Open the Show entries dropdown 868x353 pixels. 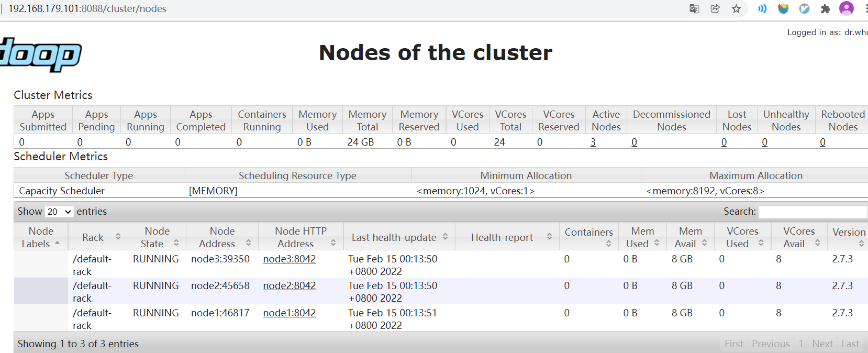point(59,212)
